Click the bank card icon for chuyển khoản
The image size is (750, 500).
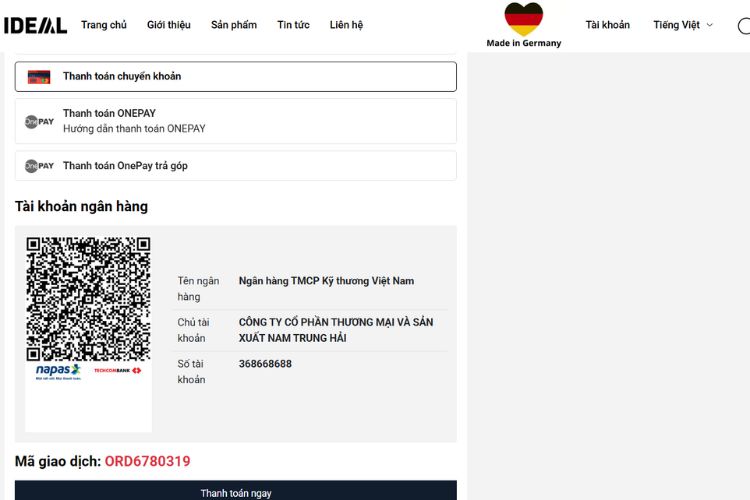pyautogui.click(x=39, y=77)
